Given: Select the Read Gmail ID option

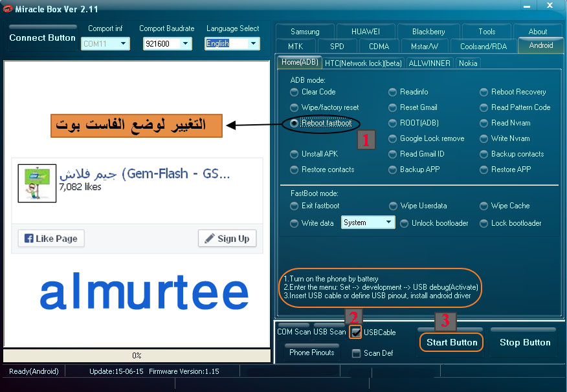Looking at the screenshot, I should point(392,154).
